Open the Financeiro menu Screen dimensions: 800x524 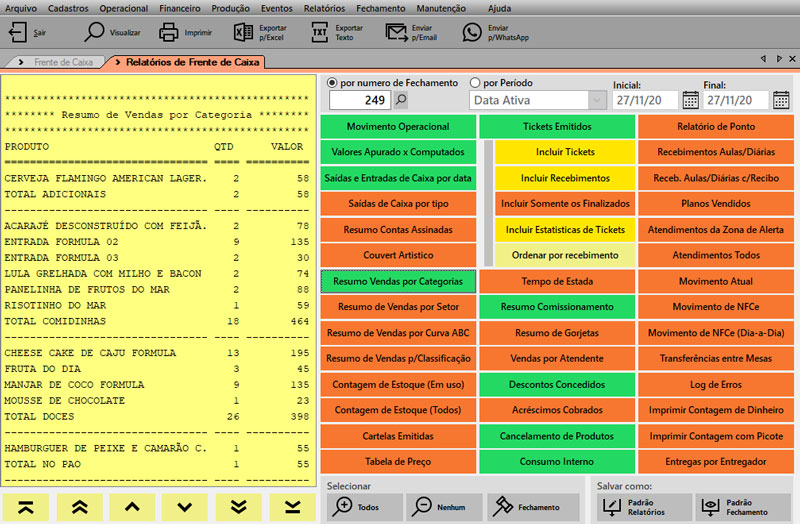click(x=180, y=8)
